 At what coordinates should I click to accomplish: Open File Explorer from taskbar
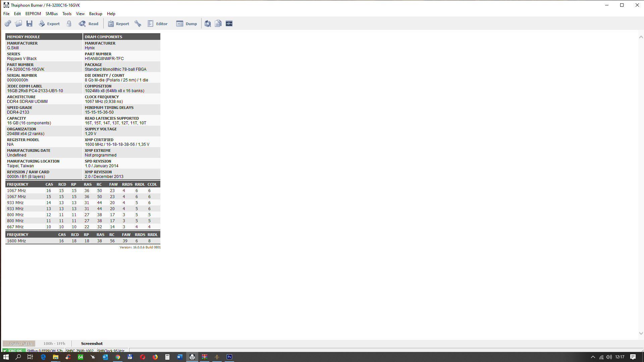click(55, 357)
